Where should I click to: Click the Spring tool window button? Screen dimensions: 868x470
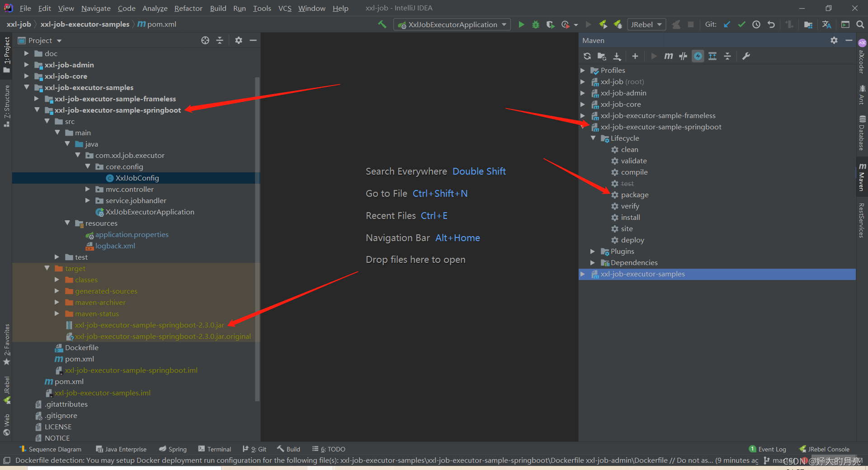point(173,449)
